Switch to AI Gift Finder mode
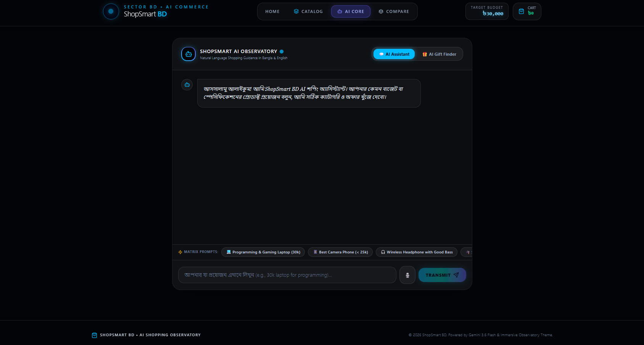This screenshot has width=644, height=345. pos(439,54)
